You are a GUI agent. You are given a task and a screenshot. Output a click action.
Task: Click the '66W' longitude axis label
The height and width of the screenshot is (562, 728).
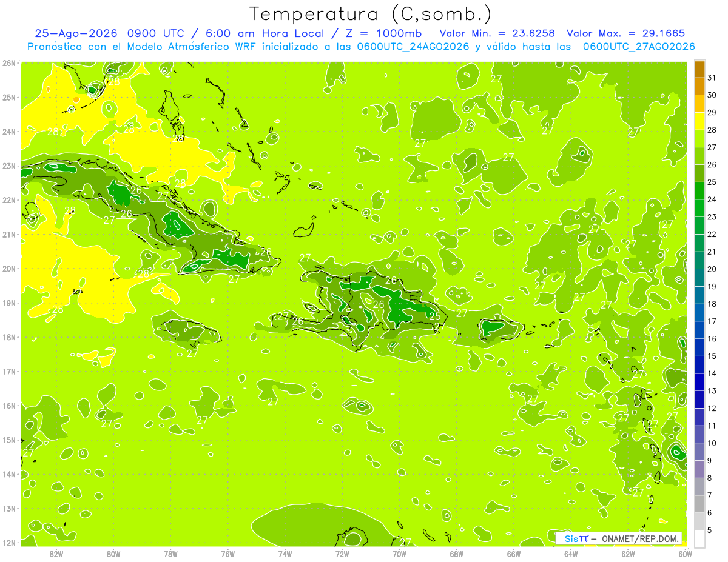tap(514, 554)
